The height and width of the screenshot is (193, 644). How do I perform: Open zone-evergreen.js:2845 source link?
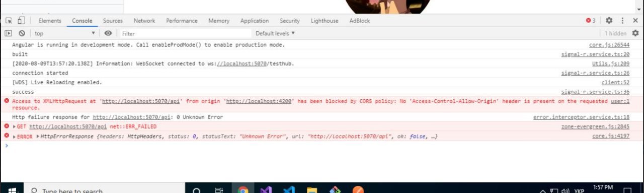(x=595, y=126)
